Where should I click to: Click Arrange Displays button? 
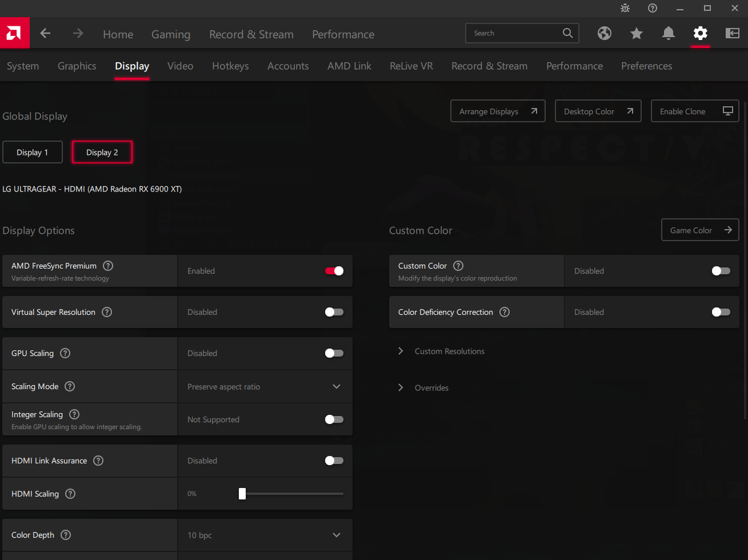[x=498, y=111]
